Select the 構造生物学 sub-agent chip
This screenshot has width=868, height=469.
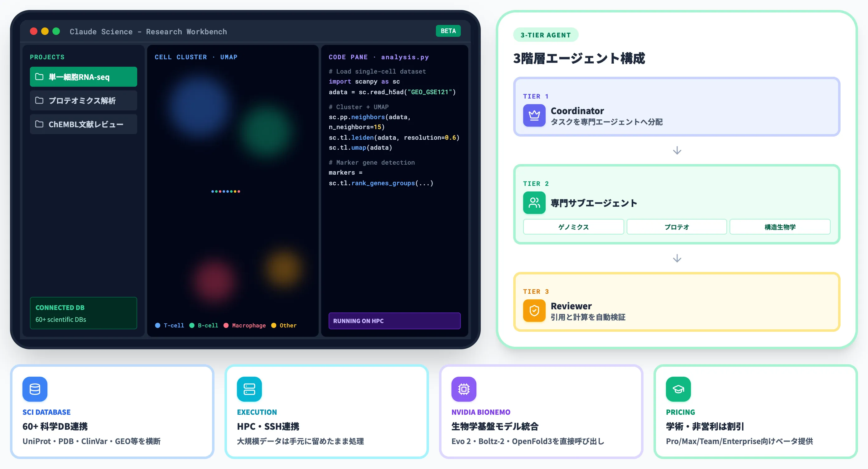(x=780, y=227)
